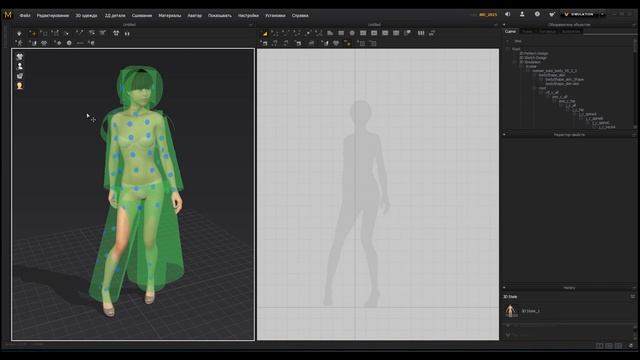Select woman_basic_body tree item
Screen dimensions: 640x360
(554, 71)
